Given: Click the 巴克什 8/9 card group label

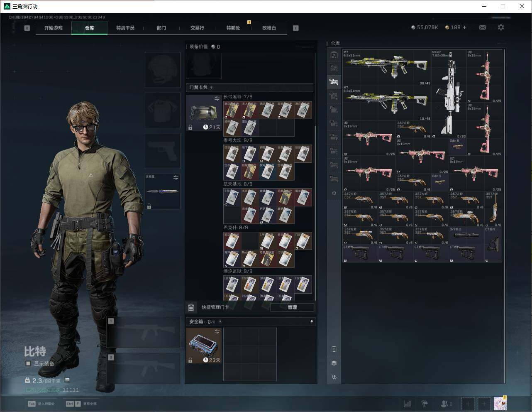Looking at the screenshot, I should pos(235,228).
